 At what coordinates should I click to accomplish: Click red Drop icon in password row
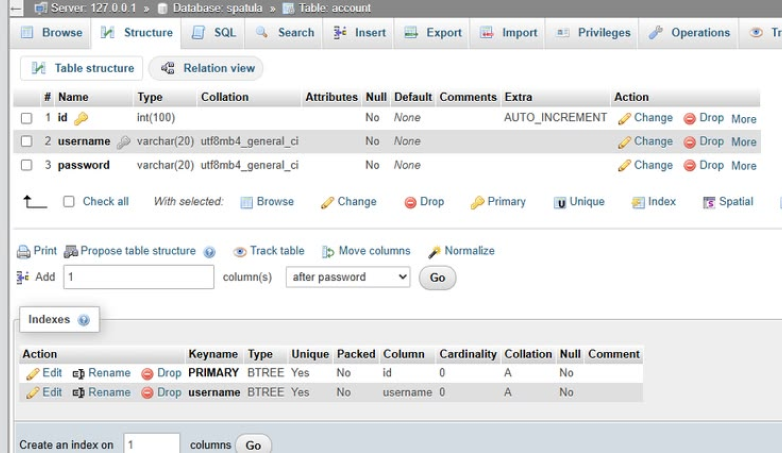click(x=690, y=166)
